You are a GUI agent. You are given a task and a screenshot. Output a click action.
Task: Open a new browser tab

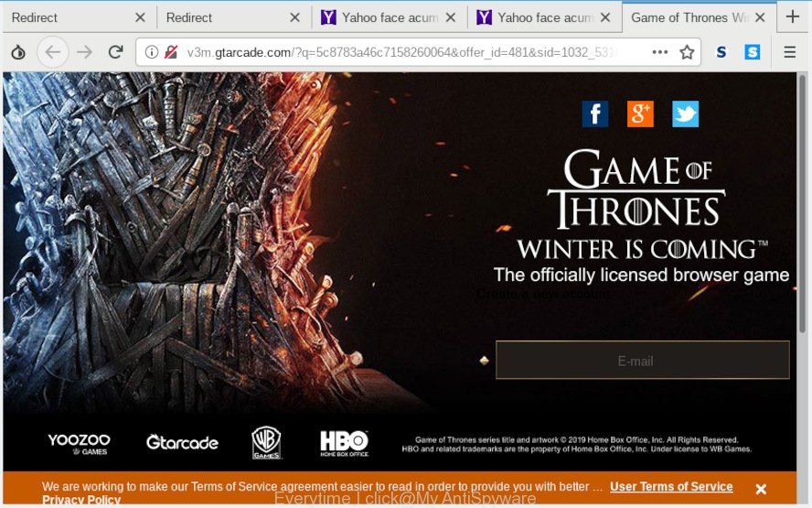tap(792, 17)
